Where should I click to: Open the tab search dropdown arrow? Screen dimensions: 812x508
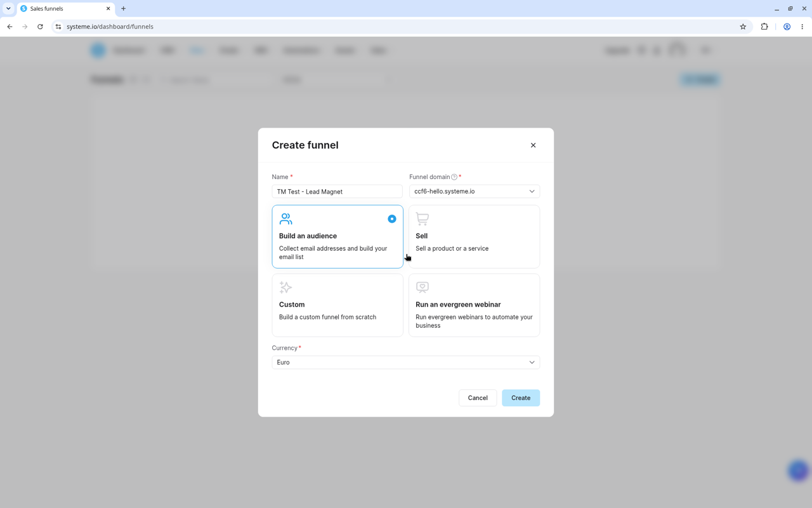pos(8,9)
